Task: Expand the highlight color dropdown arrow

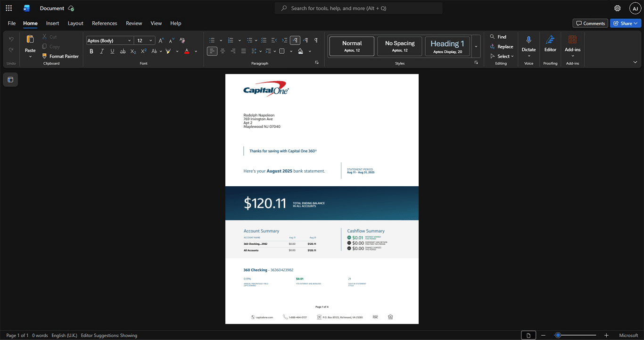Action: pos(177,51)
